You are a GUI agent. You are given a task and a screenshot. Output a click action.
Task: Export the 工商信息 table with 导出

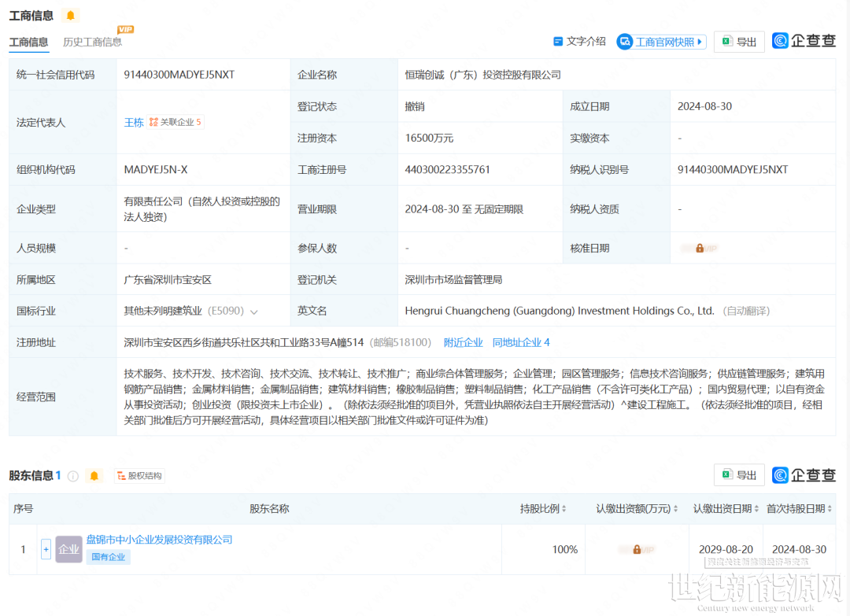(x=739, y=42)
